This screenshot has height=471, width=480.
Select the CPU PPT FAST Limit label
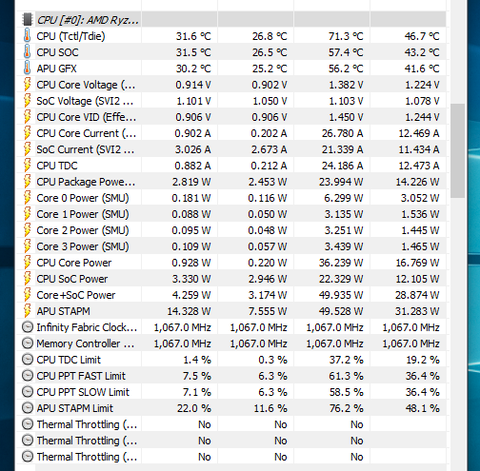click(x=81, y=376)
